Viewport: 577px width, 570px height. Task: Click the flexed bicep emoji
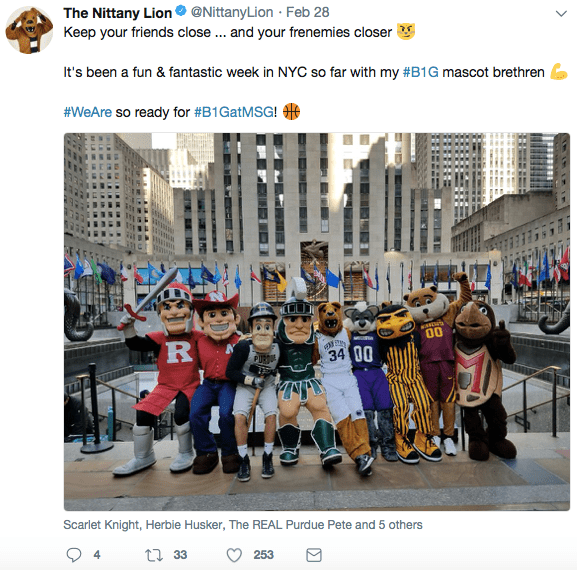click(x=559, y=72)
